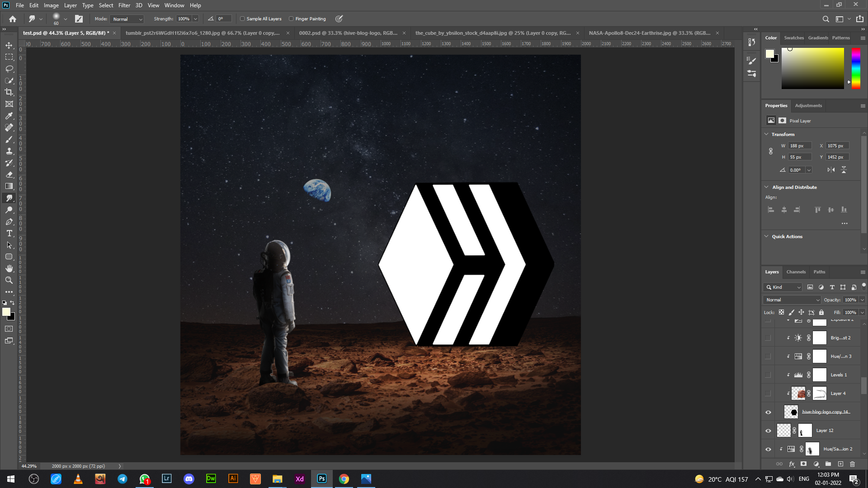Select the Horizontal Type tool

point(9,233)
